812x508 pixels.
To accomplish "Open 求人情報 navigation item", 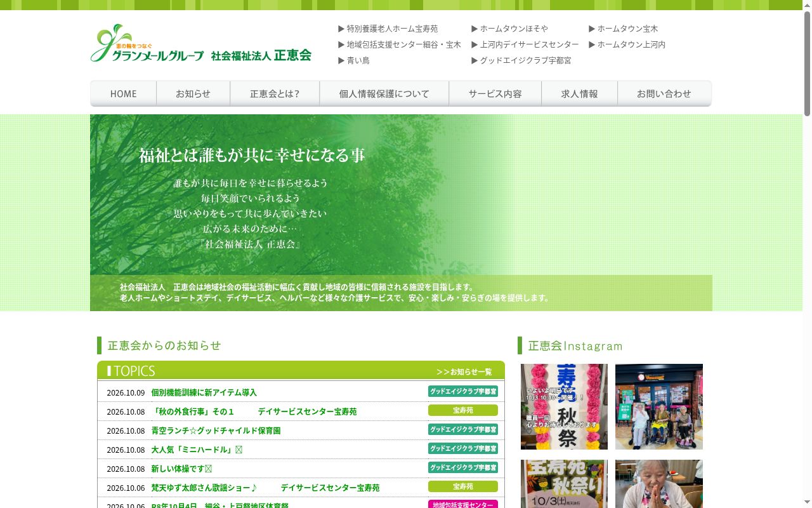I will click(579, 93).
